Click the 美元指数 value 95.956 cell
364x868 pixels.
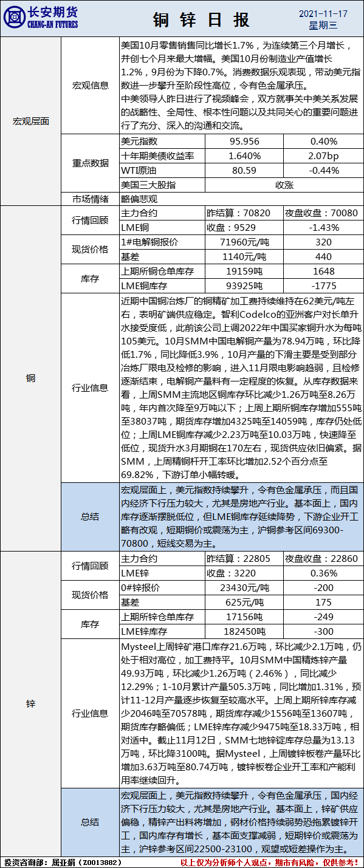244,141
